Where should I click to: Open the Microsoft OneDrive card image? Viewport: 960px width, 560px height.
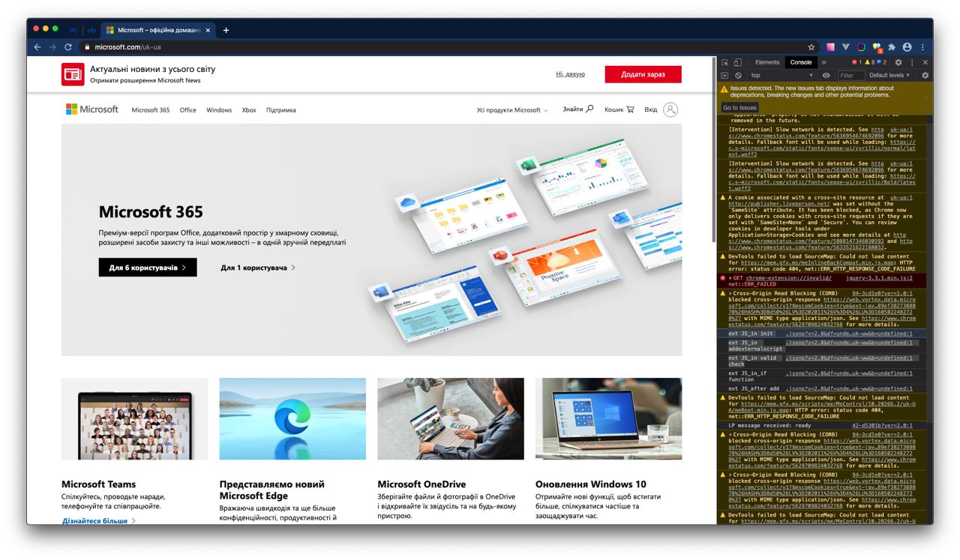[451, 418]
